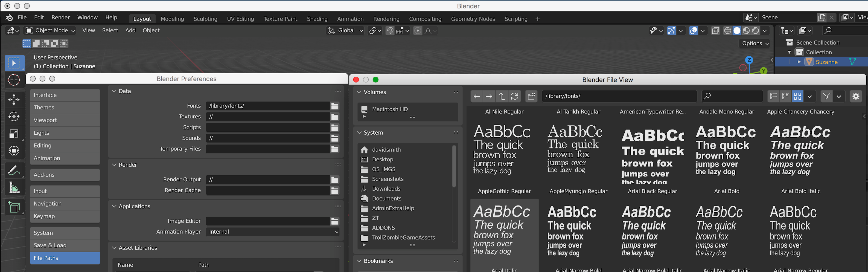Viewport: 868px width, 272px height.
Task: Open Global transform orientation dropdown
Action: [345, 31]
